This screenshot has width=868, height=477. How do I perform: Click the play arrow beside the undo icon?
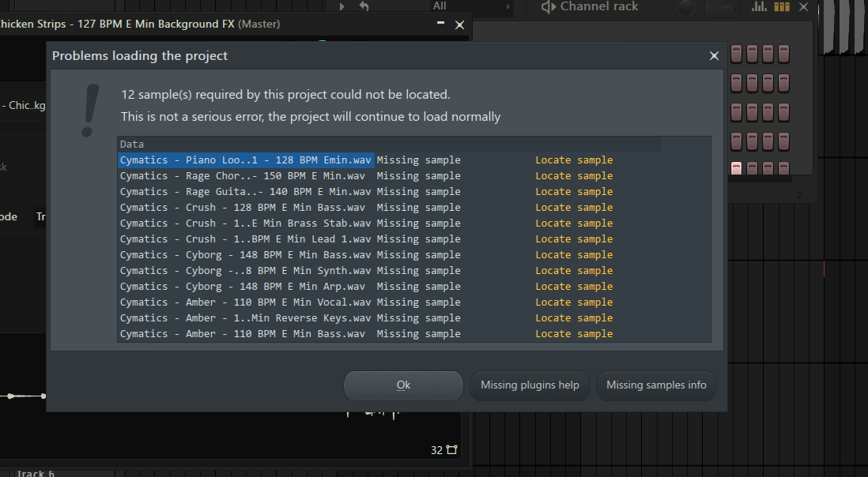(x=342, y=6)
